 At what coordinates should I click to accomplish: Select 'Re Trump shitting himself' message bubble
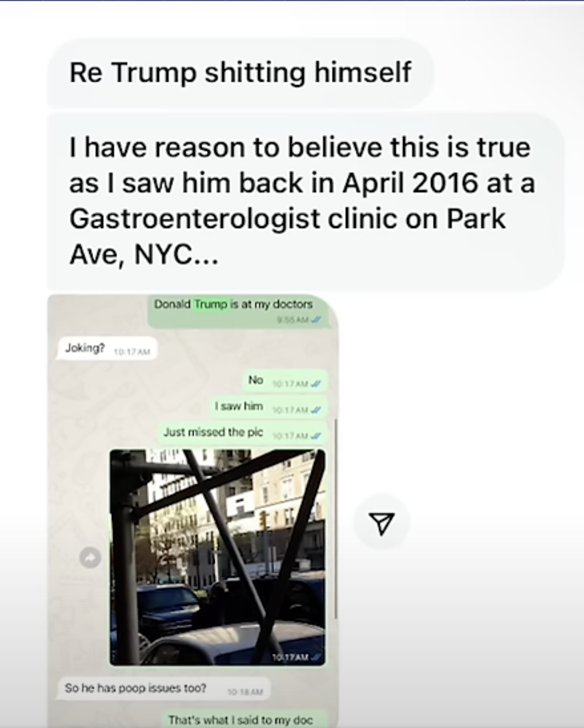(x=240, y=73)
